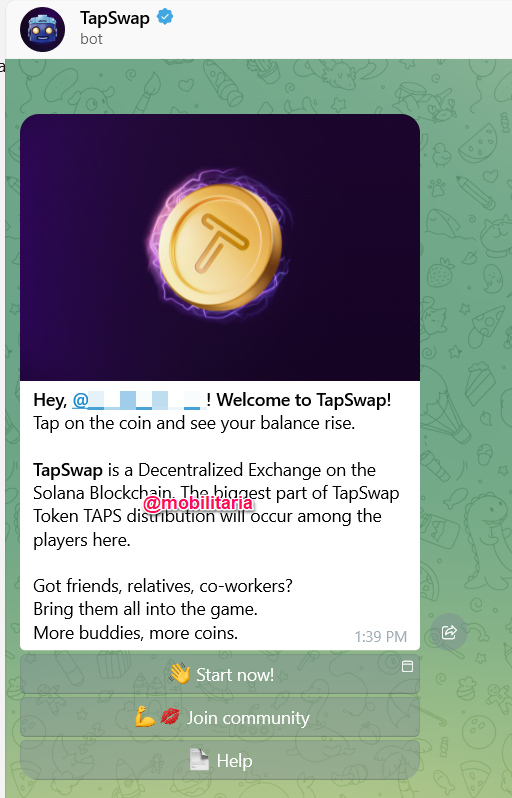Image resolution: width=512 pixels, height=798 pixels.
Task: Click the web app icon on Start now
Action: 407,666
